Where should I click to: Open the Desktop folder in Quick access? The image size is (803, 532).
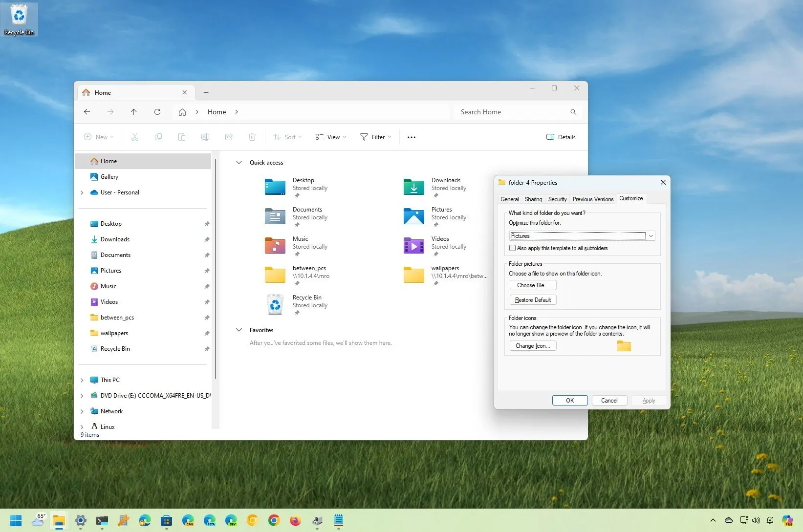pyautogui.click(x=296, y=188)
